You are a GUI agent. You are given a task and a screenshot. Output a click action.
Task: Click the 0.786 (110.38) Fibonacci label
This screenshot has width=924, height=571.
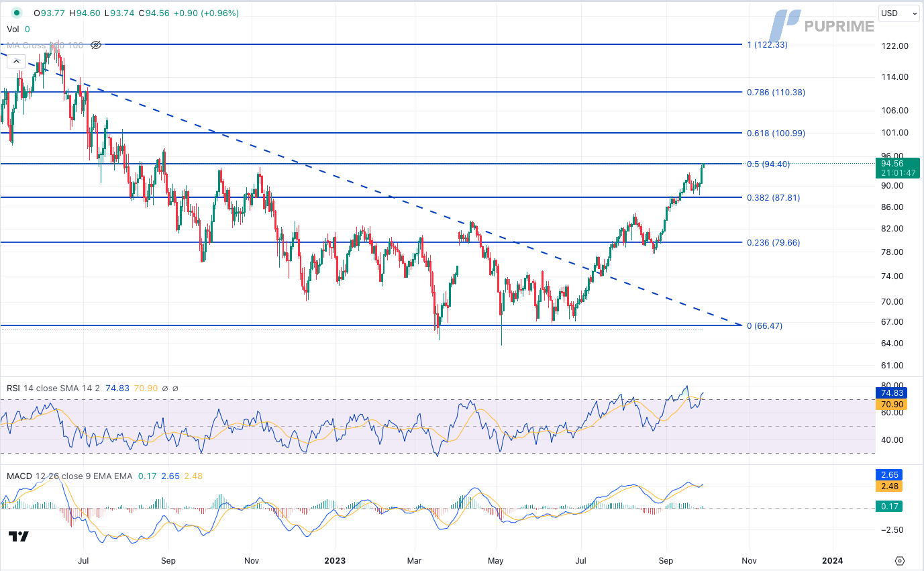776,93
